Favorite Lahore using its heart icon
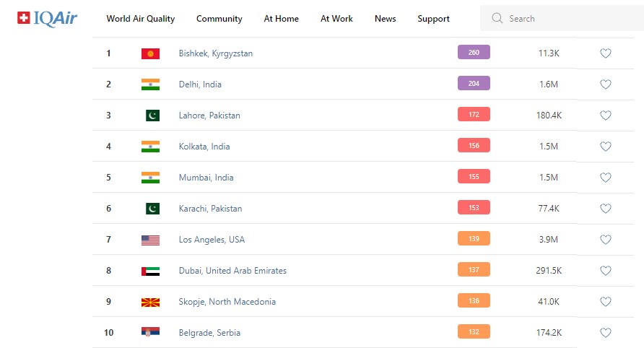The width and height of the screenshot is (644, 348). point(606,116)
